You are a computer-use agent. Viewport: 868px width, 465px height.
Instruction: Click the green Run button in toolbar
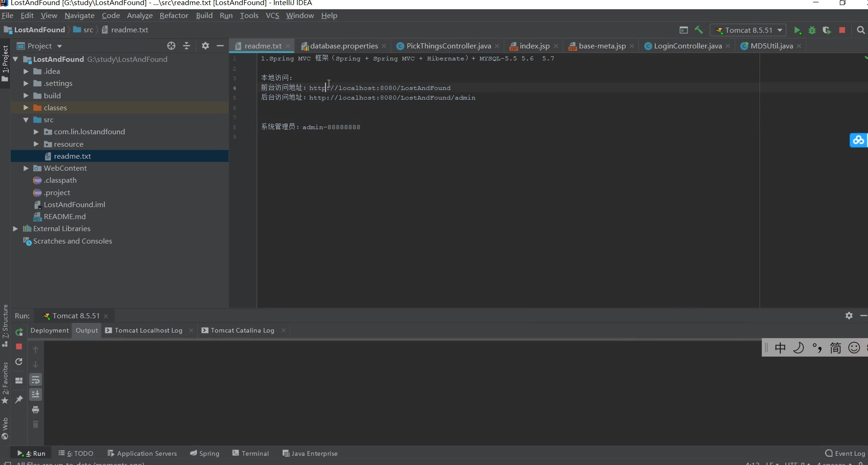point(797,30)
